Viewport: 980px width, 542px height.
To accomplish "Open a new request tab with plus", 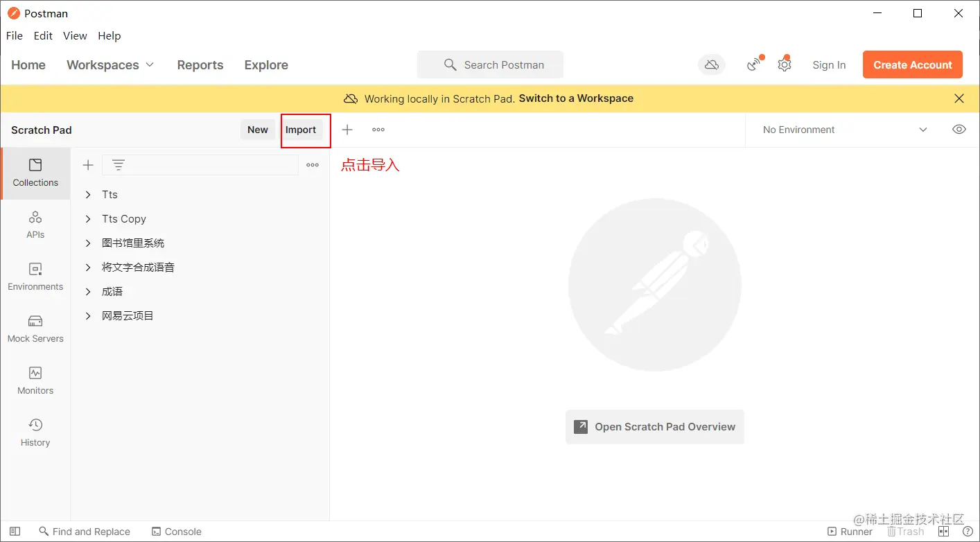I will click(347, 130).
